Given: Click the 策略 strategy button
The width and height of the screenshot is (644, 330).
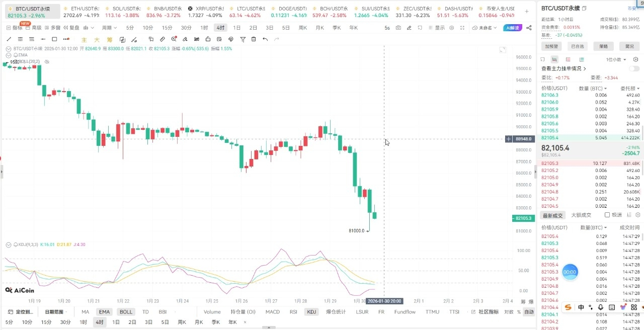Looking at the screenshot, I should point(603,46).
